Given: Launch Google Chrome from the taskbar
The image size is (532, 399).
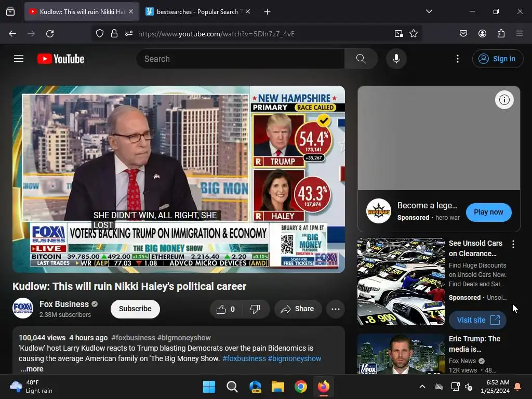Looking at the screenshot, I should click(x=301, y=387).
